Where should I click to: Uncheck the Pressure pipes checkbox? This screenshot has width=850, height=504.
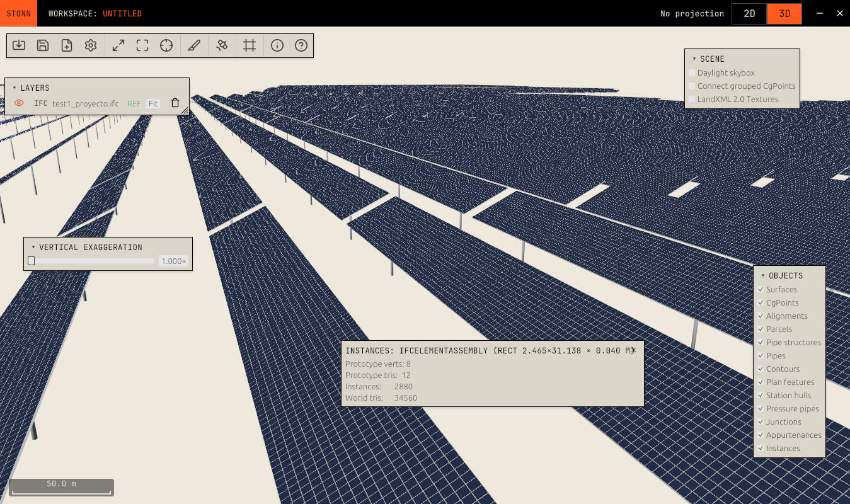coord(761,409)
